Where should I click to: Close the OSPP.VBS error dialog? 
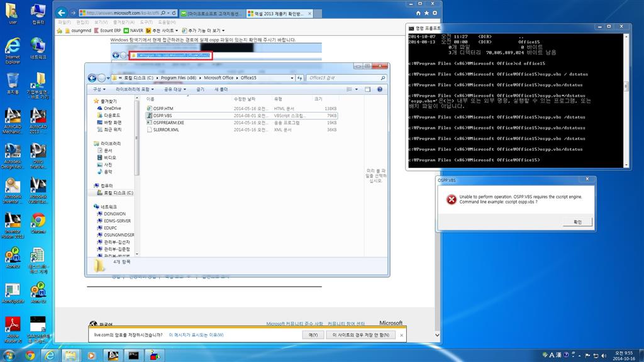(587, 179)
